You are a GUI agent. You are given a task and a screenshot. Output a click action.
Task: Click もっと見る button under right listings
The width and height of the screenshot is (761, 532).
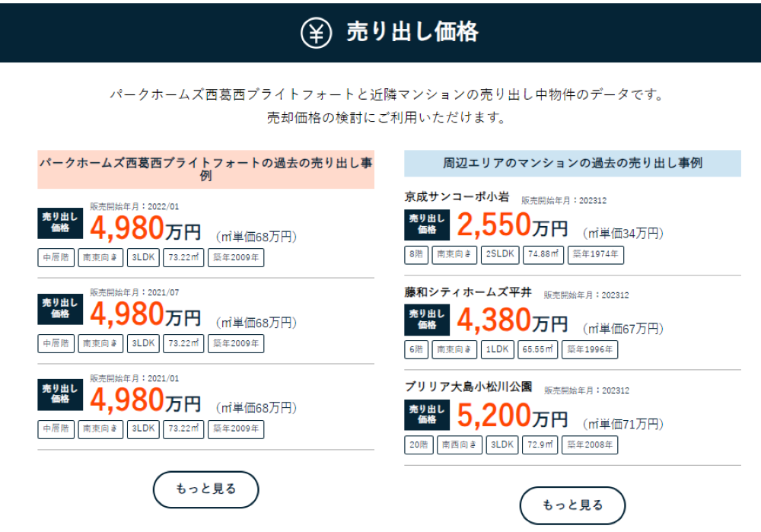coord(572,505)
